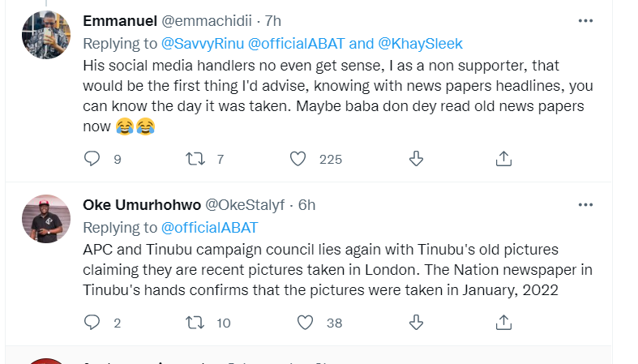
Task: Reply to Emmanuel's tweet via comment icon
Action: point(92,159)
